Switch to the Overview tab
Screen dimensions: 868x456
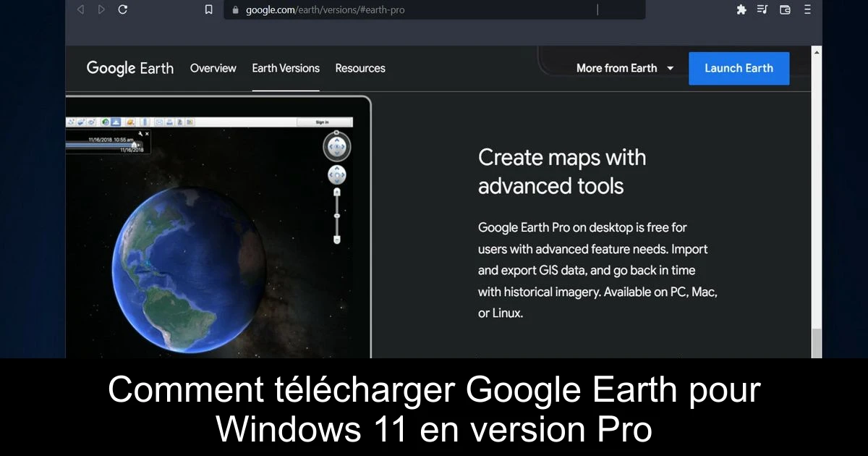click(213, 68)
